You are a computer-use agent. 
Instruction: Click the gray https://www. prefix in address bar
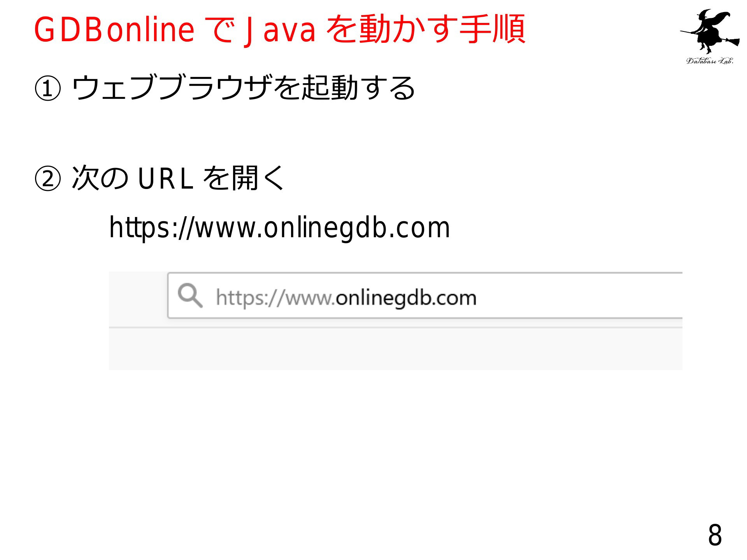coord(275,298)
